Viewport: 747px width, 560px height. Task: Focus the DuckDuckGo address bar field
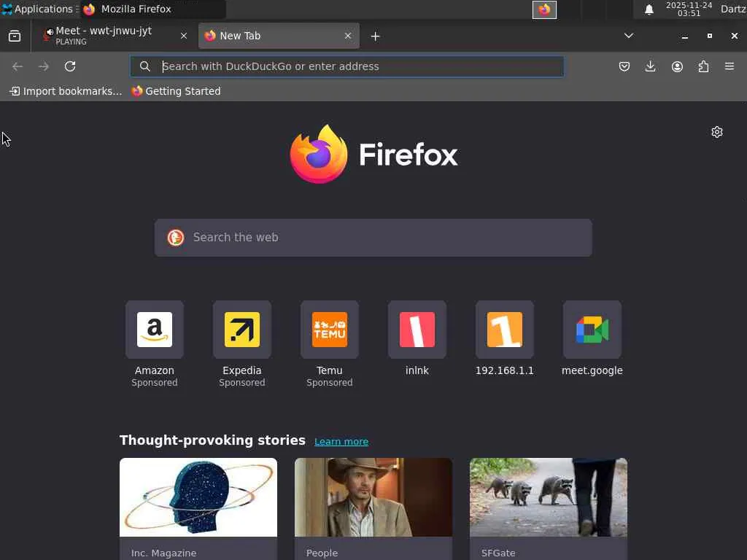[x=347, y=66]
